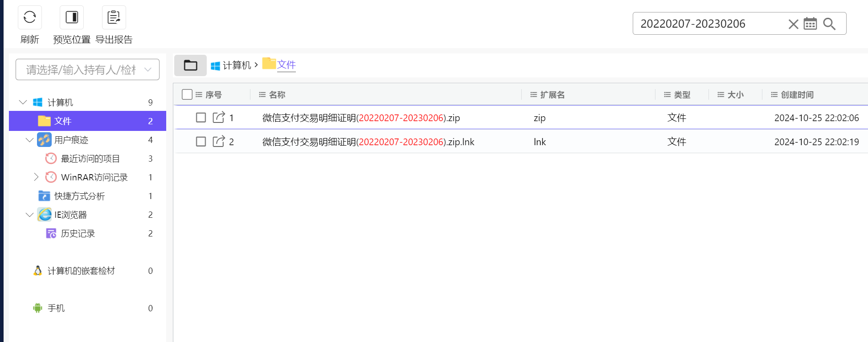Viewport: 868px width, 342px height.
Task: Expand the WinRAR访问记录 node
Action: pyautogui.click(x=36, y=177)
